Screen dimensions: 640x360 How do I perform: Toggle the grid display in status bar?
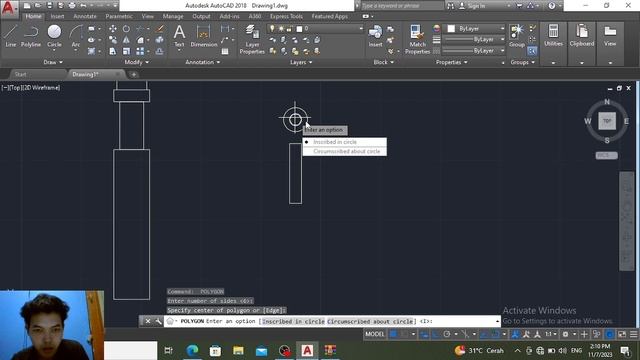(x=393, y=334)
